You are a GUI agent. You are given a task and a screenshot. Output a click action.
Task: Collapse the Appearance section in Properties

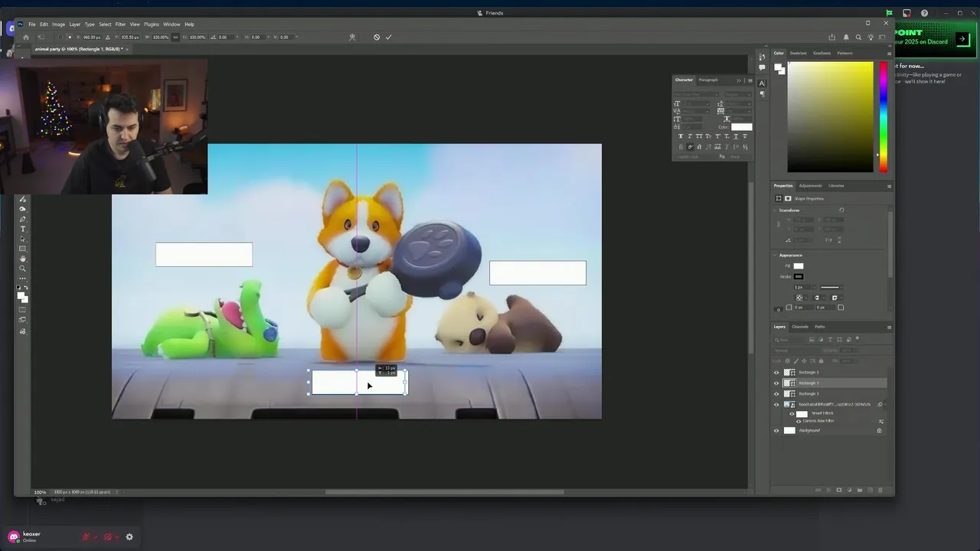point(776,256)
